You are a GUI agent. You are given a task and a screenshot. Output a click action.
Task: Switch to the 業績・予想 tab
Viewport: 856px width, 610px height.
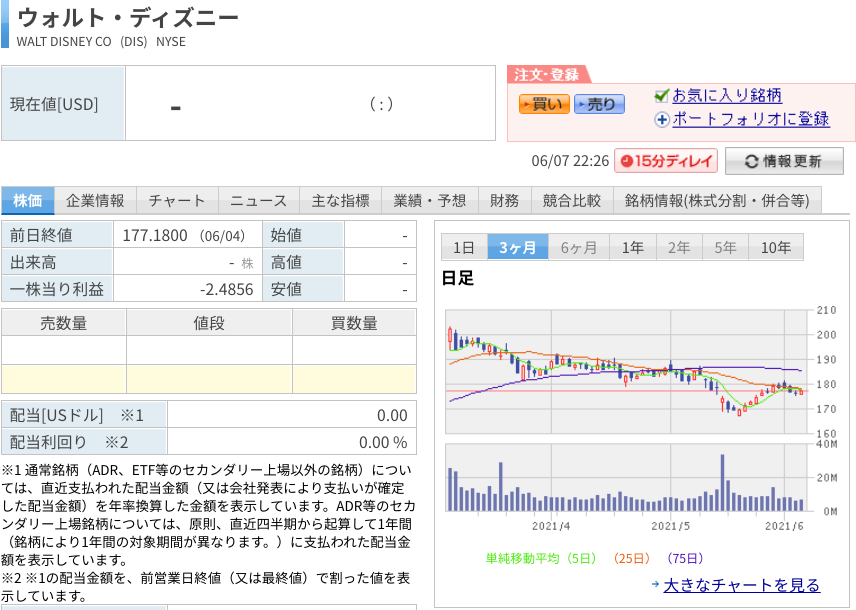(x=430, y=200)
